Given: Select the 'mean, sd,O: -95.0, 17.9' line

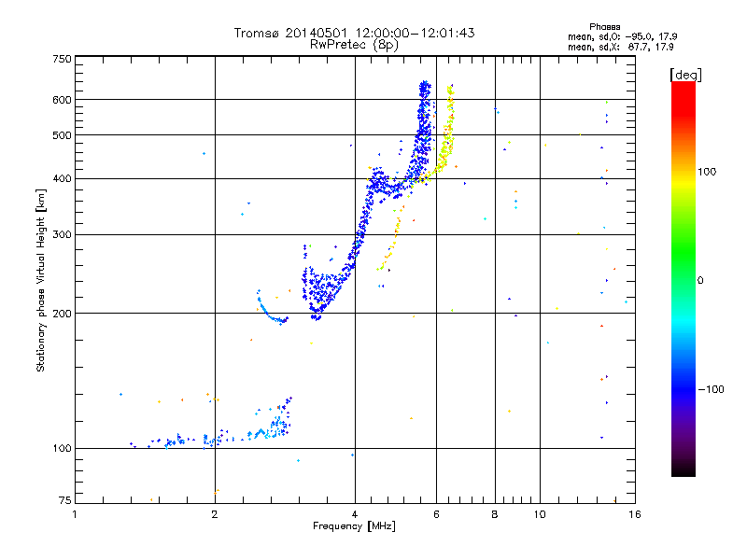Looking at the screenshot, I should [622, 36].
